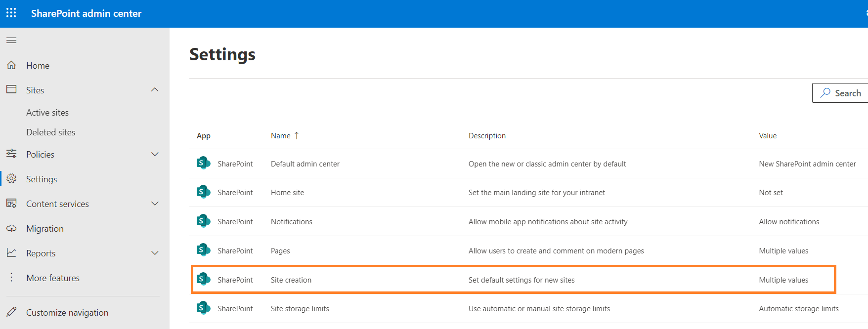The width and height of the screenshot is (868, 329).
Task: Click 'Automatic storage limits' value
Action: [799, 308]
